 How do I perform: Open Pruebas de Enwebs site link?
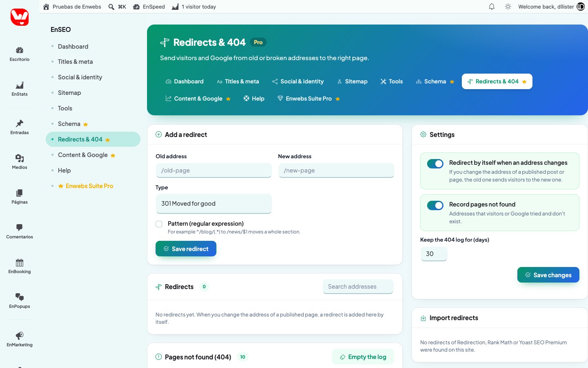[x=72, y=7]
